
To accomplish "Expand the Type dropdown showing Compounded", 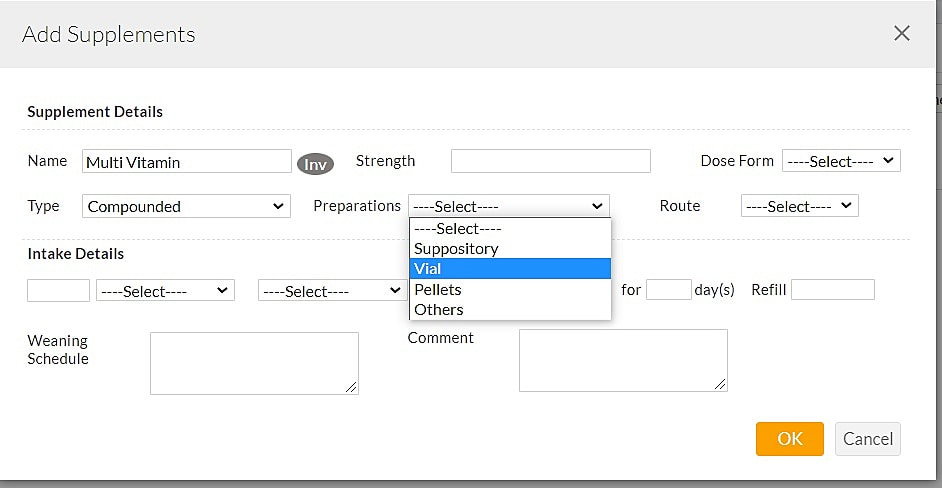I will tap(186, 207).
